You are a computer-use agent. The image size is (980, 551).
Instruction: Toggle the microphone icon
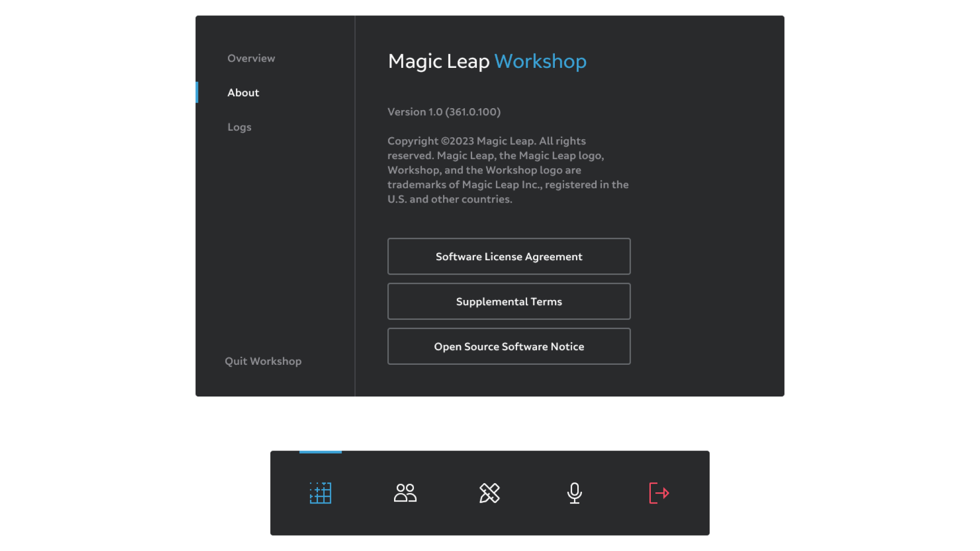575,493
